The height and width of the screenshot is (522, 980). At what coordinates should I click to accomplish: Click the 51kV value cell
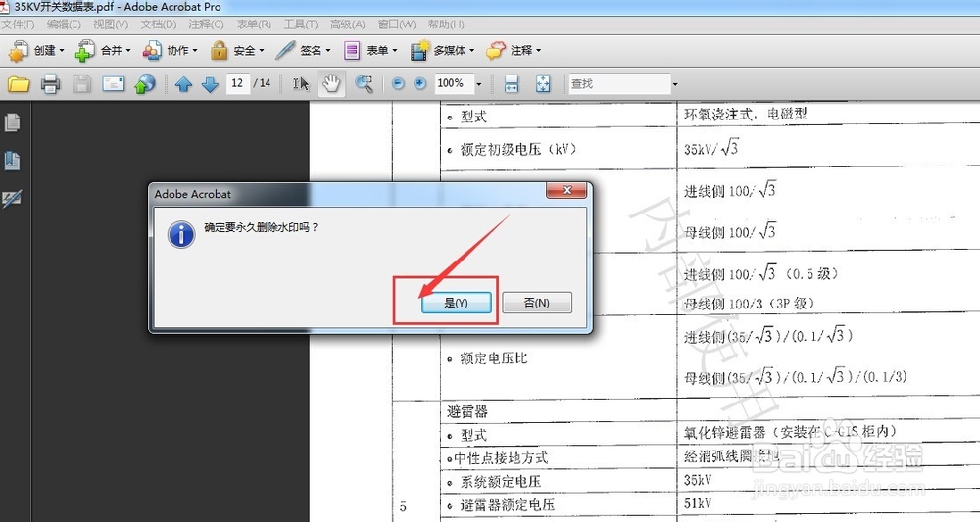coord(698,503)
